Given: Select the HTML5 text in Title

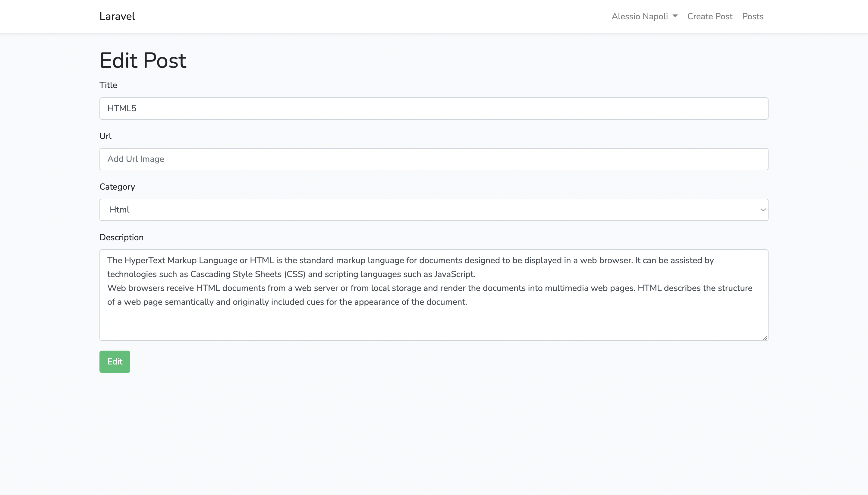Looking at the screenshot, I should 122,108.
